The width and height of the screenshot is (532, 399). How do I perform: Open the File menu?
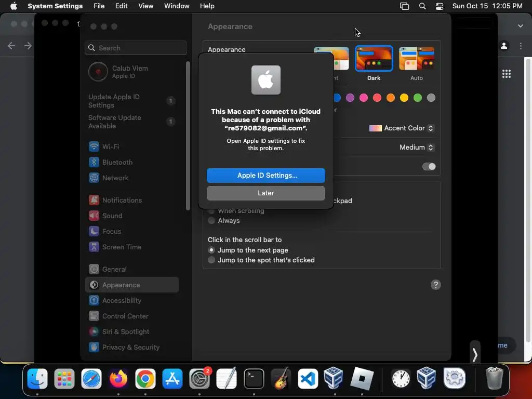tap(99, 6)
